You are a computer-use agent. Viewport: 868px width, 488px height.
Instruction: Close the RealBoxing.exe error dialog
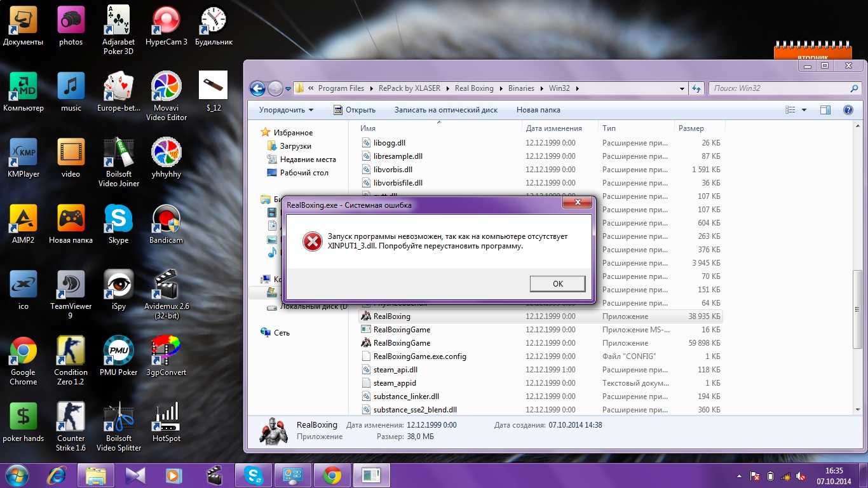click(x=578, y=203)
